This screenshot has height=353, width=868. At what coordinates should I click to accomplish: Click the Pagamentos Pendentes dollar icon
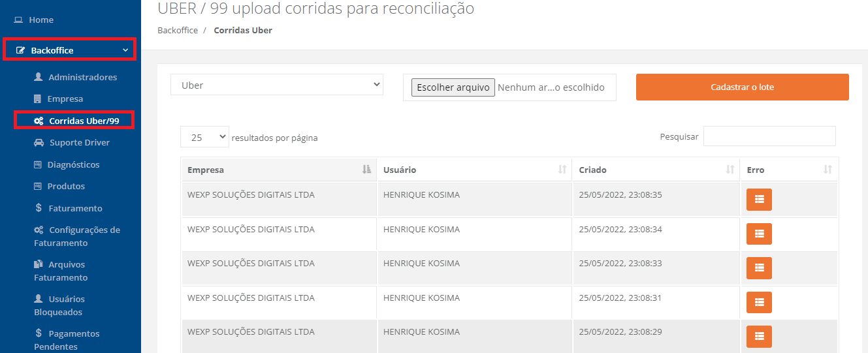coord(39,333)
